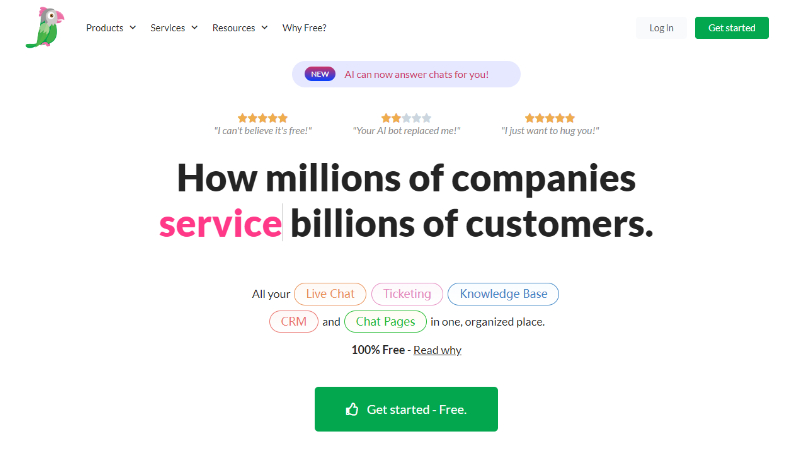Click two-star rating above AI bot review
800x450 pixels.
coord(406,118)
